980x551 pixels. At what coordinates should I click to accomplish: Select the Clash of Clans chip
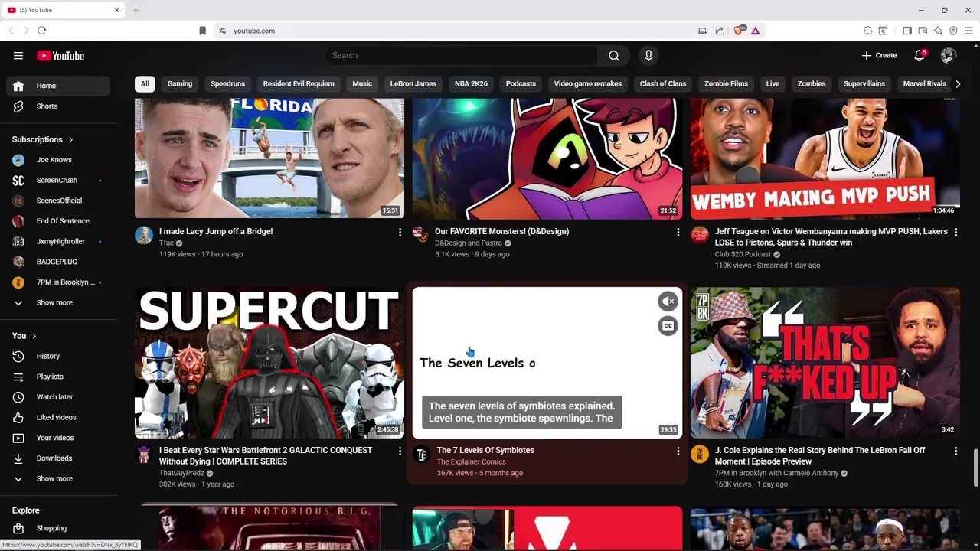(663, 83)
